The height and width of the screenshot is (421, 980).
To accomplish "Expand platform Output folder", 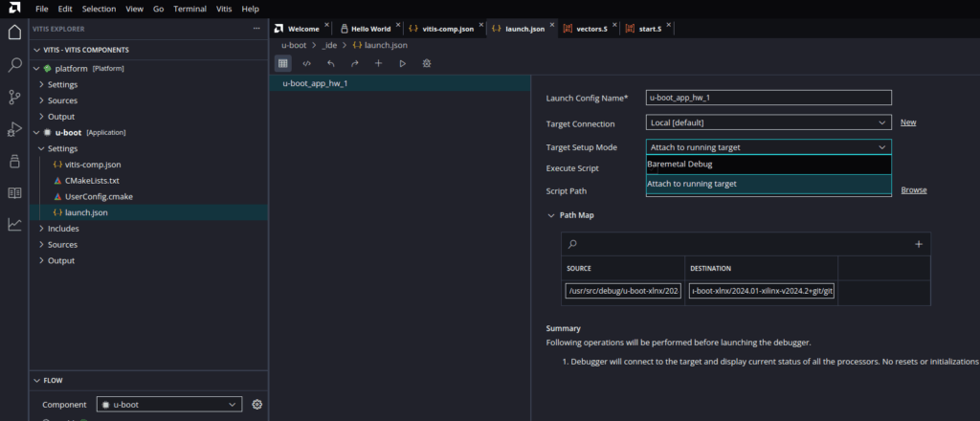I will click(x=41, y=117).
